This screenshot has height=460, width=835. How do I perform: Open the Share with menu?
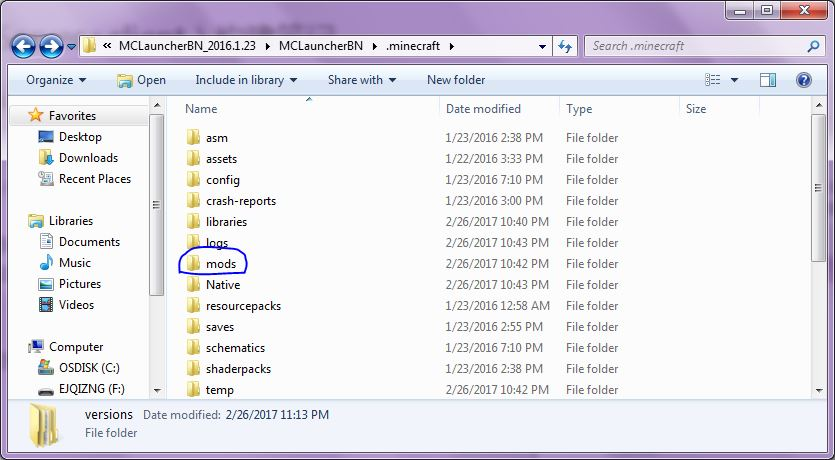click(x=362, y=80)
